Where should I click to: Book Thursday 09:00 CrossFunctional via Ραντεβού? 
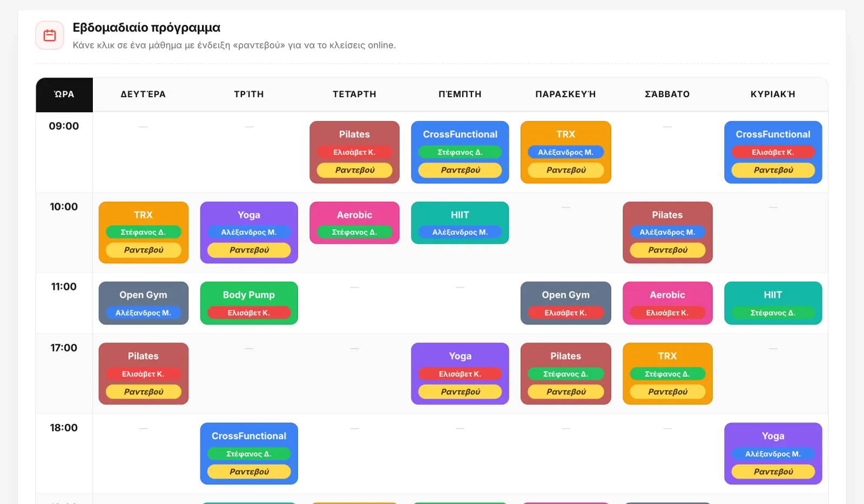[460, 170]
